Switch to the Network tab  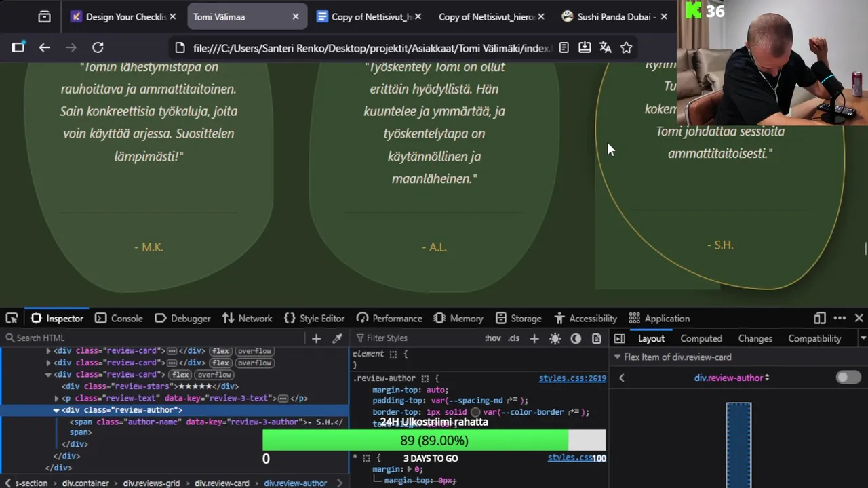(x=247, y=318)
